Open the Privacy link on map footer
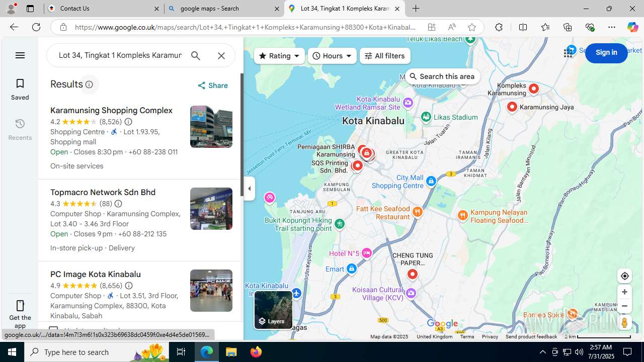The width and height of the screenshot is (644, 362). (x=490, y=336)
